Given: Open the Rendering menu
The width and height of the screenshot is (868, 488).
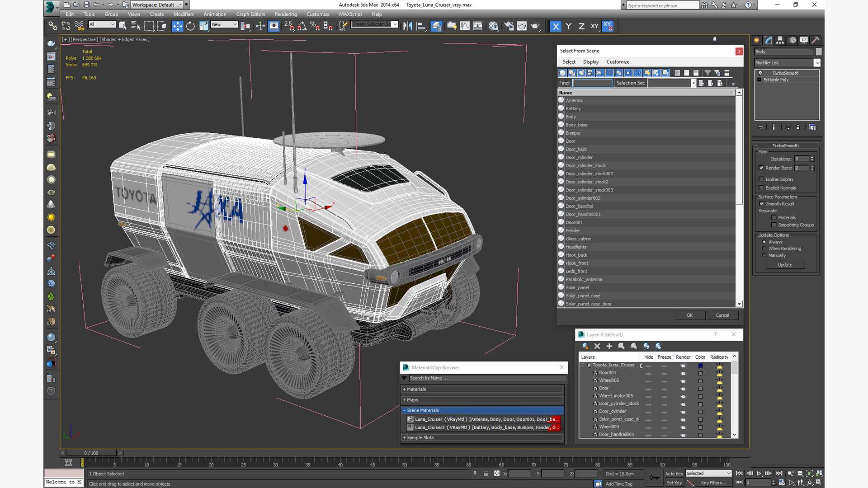Looking at the screenshot, I should [286, 14].
